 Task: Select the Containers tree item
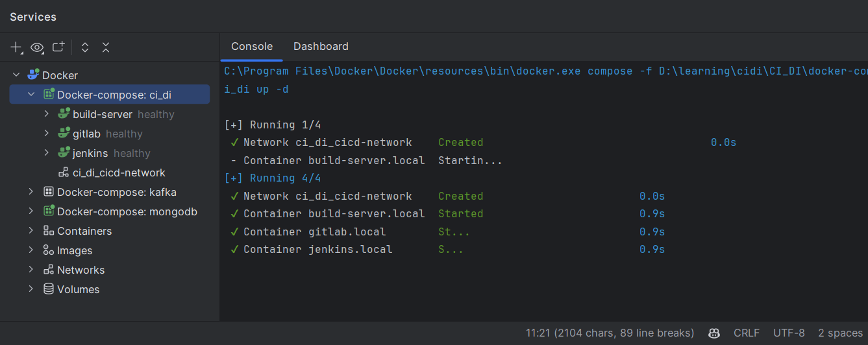coord(84,231)
